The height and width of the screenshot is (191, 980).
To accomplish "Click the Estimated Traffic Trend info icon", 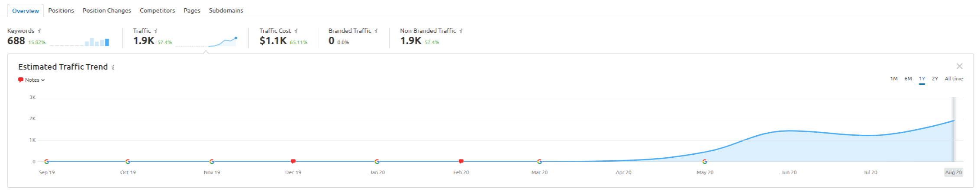I will 113,67.
